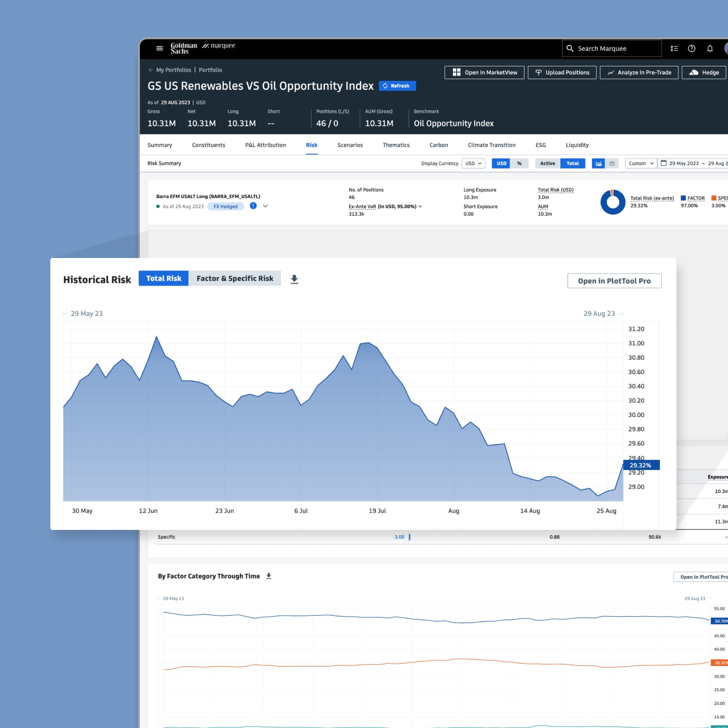728x728 pixels.
Task: Expand the Ex-Ante VaR options chevron
Action: [420, 207]
